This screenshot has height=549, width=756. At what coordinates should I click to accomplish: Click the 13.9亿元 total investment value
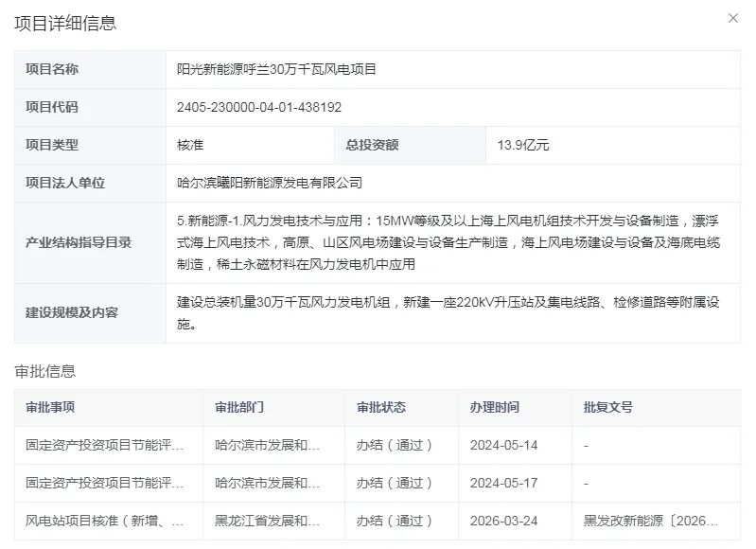(x=523, y=145)
